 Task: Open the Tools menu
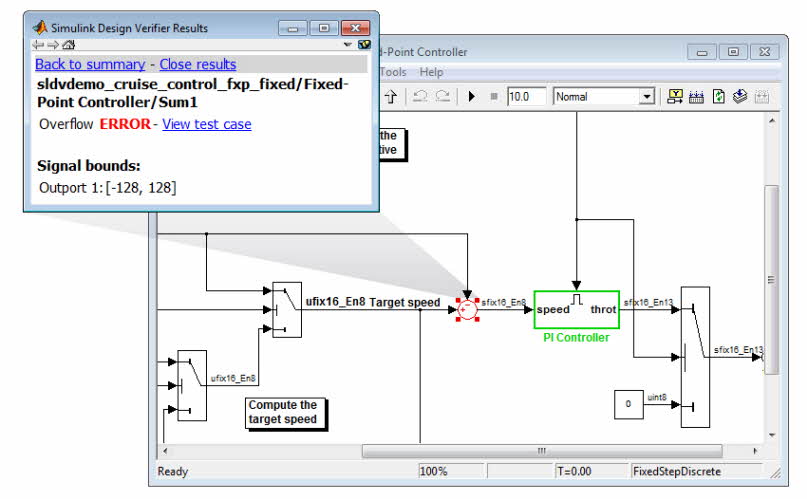[393, 72]
